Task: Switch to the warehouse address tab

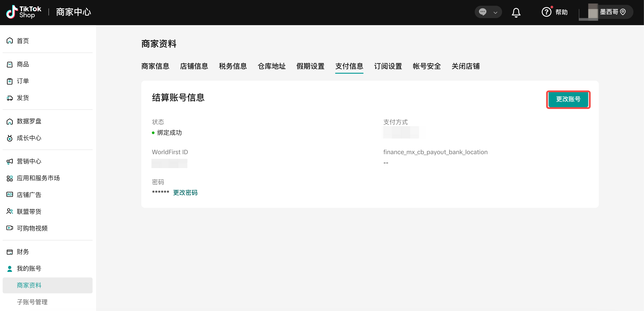Action: (271, 66)
